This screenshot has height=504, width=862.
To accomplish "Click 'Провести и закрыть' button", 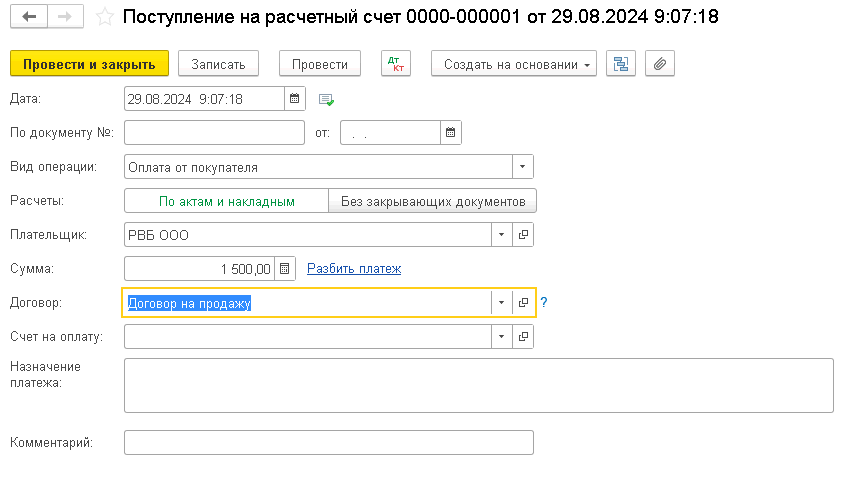I will [x=90, y=64].
